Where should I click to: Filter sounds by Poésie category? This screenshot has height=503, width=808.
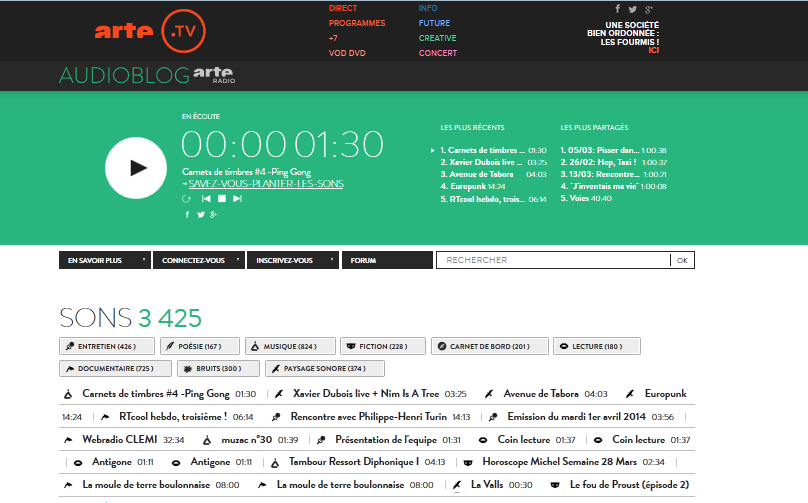[199, 347]
